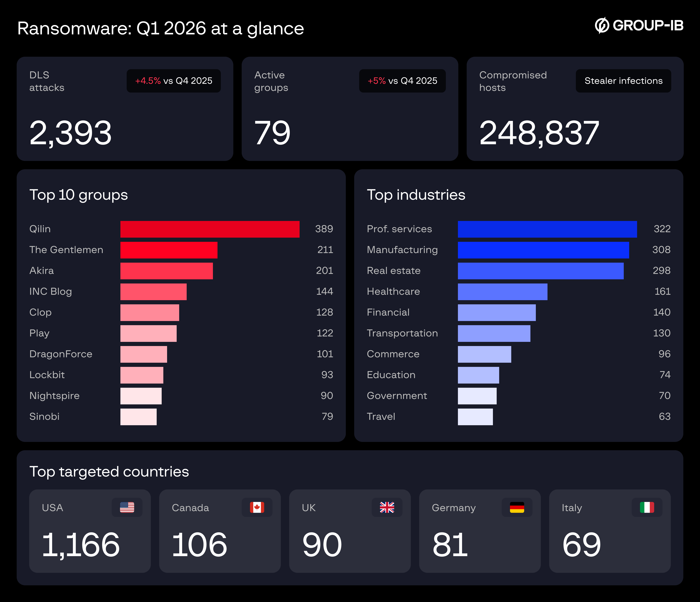Select the Travel bar
Image resolution: width=700 pixels, height=602 pixels.
[475, 417]
